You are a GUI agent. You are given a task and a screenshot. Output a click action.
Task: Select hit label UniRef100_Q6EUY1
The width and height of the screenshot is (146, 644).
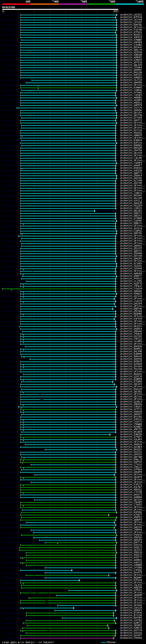pos(131,251)
